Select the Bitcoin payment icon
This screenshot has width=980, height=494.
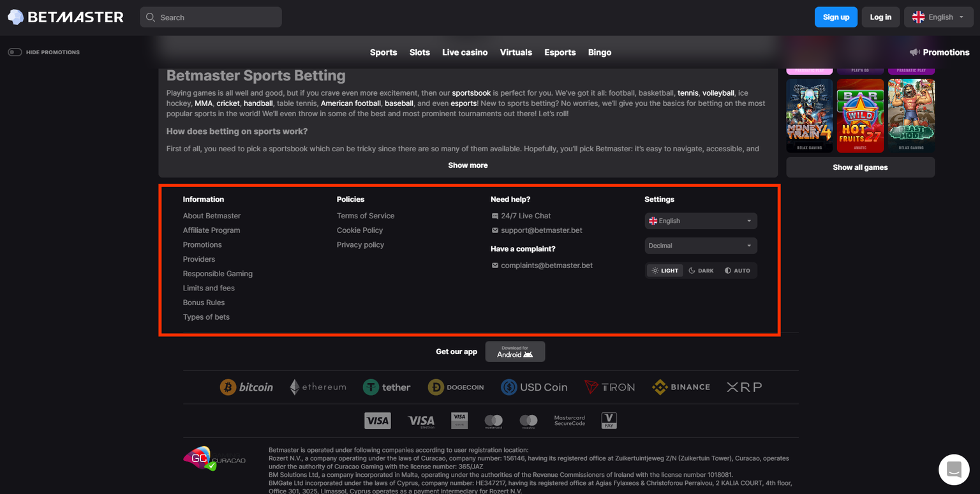point(246,387)
